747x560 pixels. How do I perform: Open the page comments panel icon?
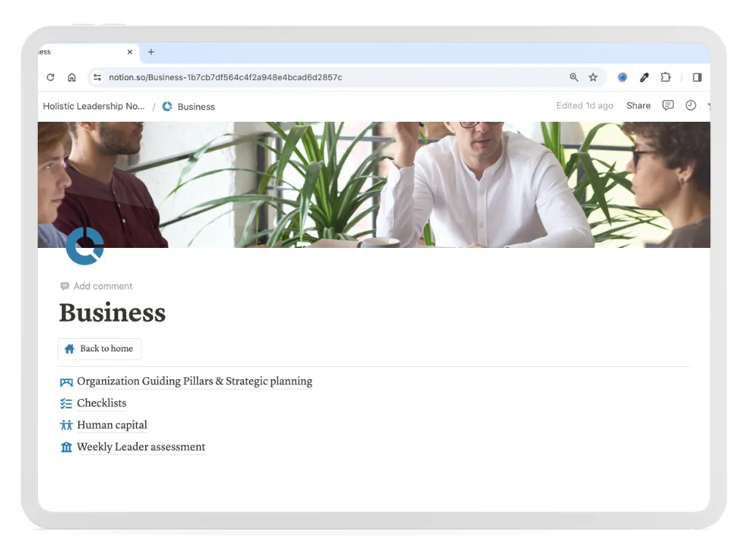[x=668, y=105]
